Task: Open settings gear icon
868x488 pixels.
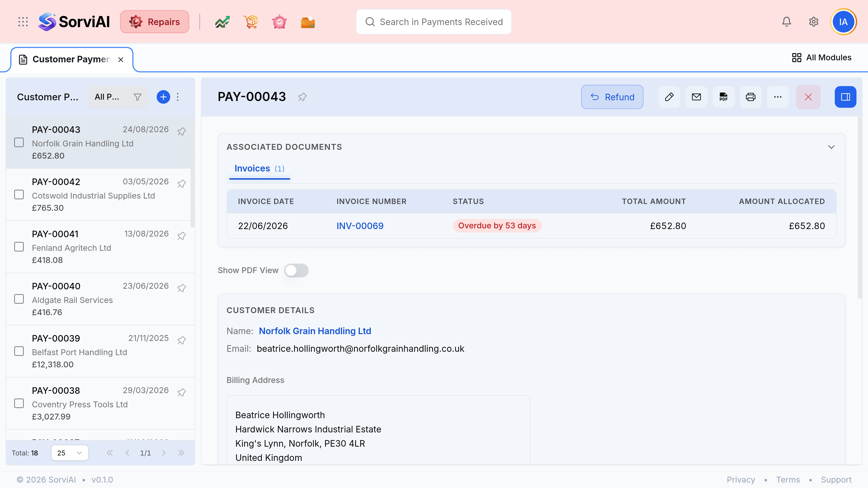Action: point(814,22)
